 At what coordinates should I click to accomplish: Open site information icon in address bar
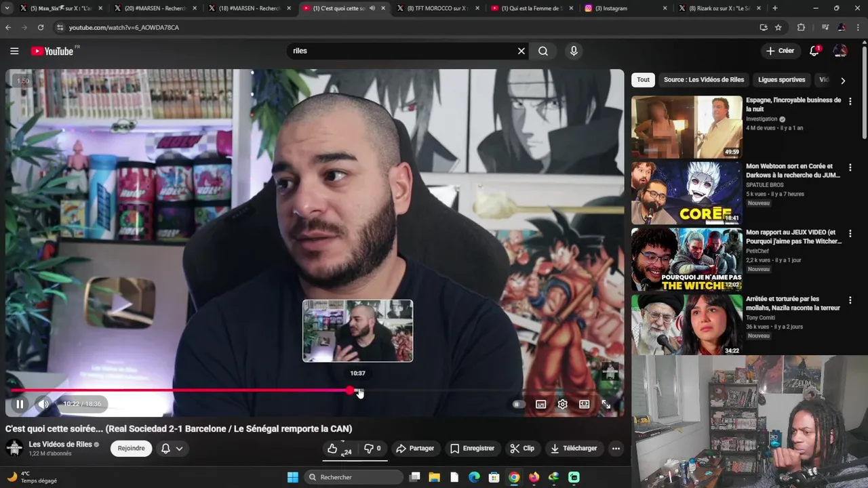click(x=60, y=27)
